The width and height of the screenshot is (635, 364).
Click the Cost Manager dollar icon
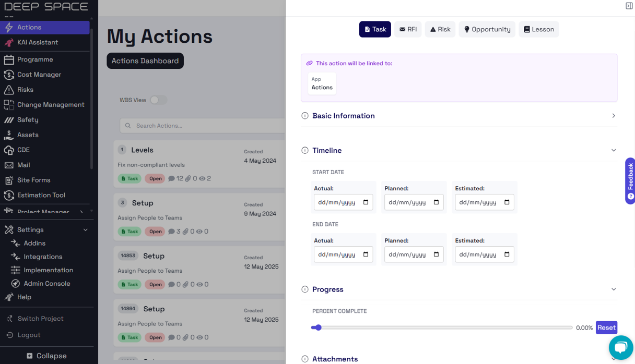point(9,75)
